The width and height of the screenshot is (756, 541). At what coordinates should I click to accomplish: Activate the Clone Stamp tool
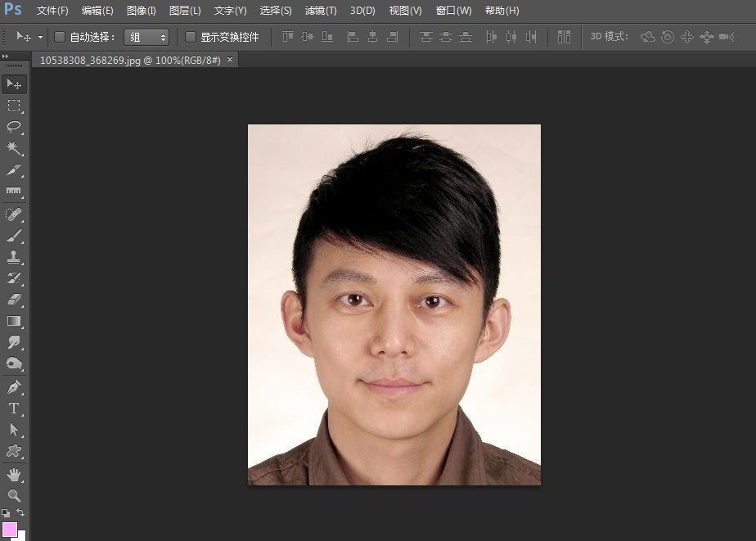point(13,257)
